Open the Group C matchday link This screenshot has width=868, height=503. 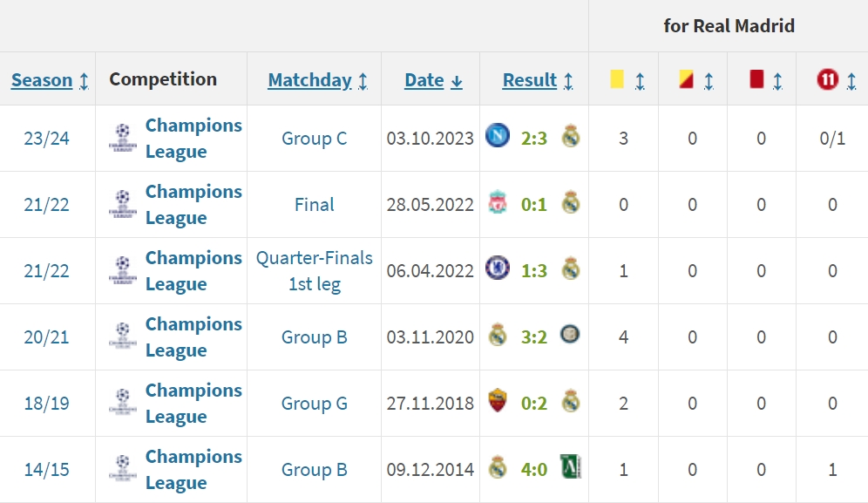point(314,138)
